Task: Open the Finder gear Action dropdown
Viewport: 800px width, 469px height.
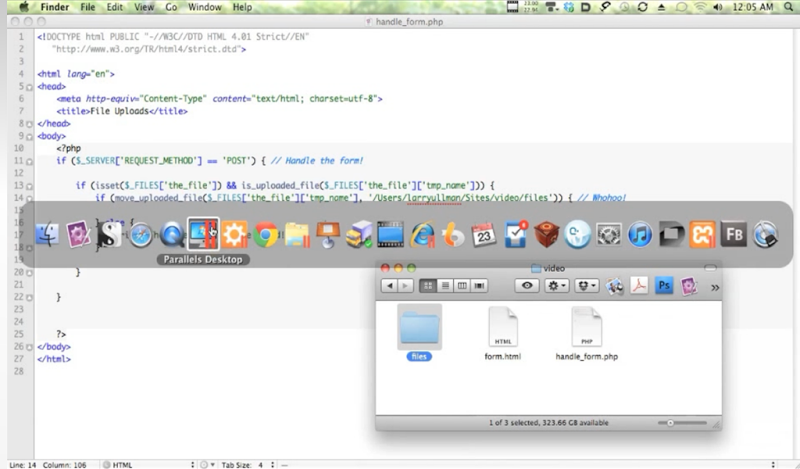Action: pos(555,286)
